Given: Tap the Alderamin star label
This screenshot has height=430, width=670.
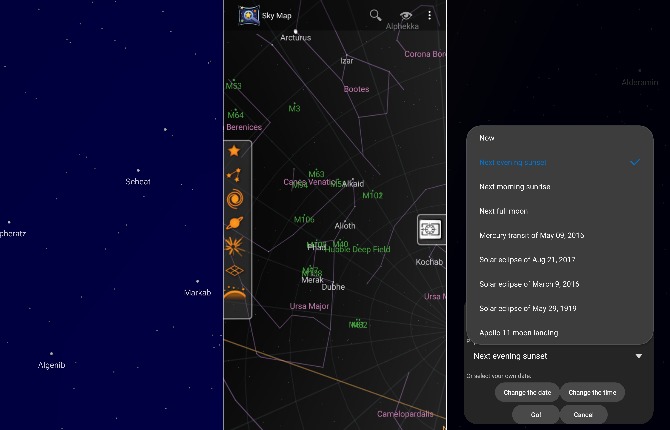Looking at the screenshot, I should [640, 82].
